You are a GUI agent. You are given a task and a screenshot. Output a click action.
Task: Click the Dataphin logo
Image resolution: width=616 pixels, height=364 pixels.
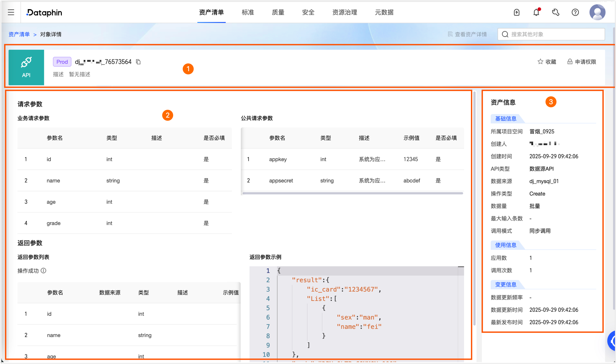tap(44, 12)
